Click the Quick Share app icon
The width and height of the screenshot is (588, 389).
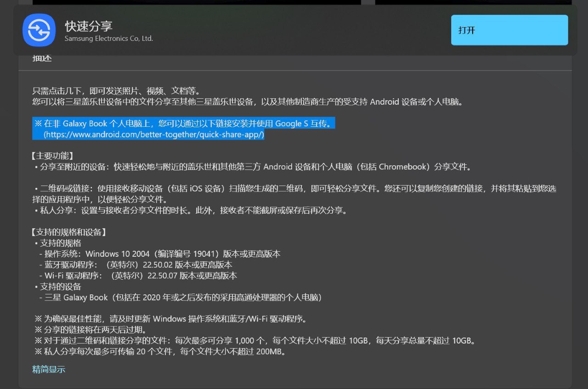click(x=39, y=30)
